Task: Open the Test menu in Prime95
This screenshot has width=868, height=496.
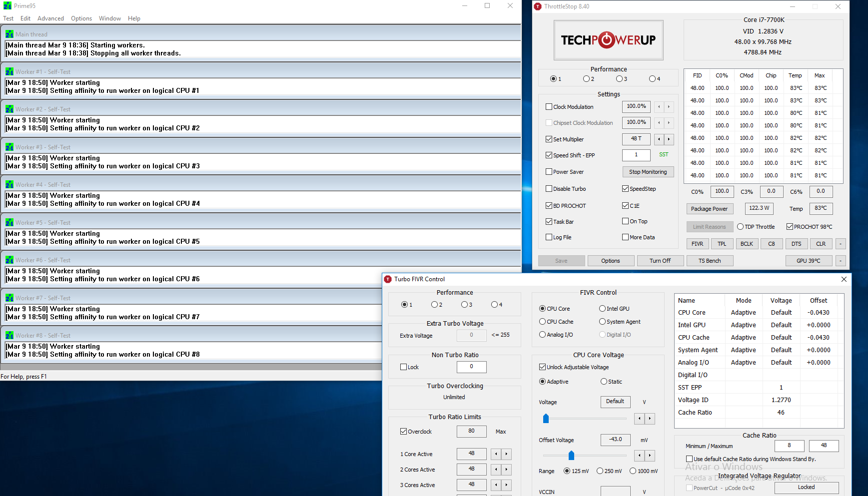Action: (8, 18)
